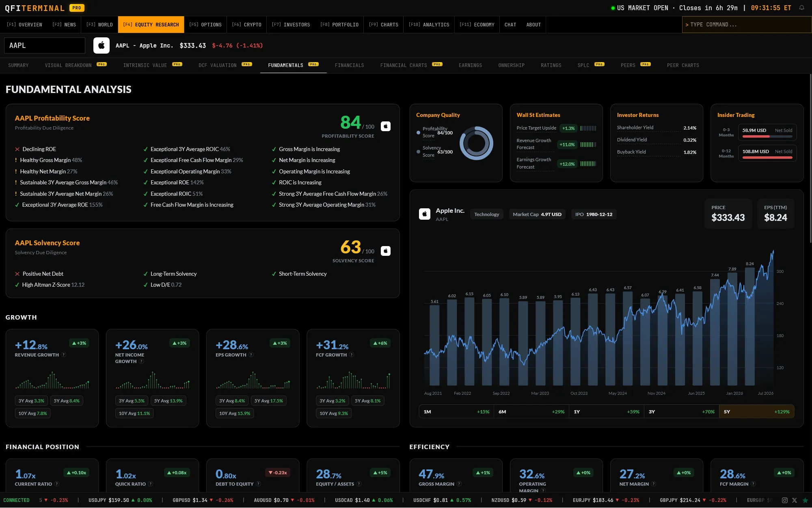Image resolution: width=812 pixels, height=508 pixels.
Task: Switch to the [F9] Charts tab
Action: tap(384, 25)
